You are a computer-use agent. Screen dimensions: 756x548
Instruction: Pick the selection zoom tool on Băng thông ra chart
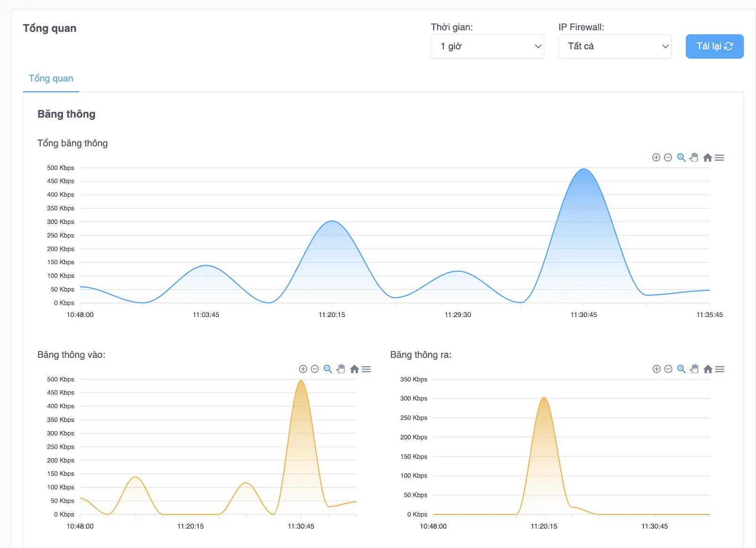pos(681,369)
